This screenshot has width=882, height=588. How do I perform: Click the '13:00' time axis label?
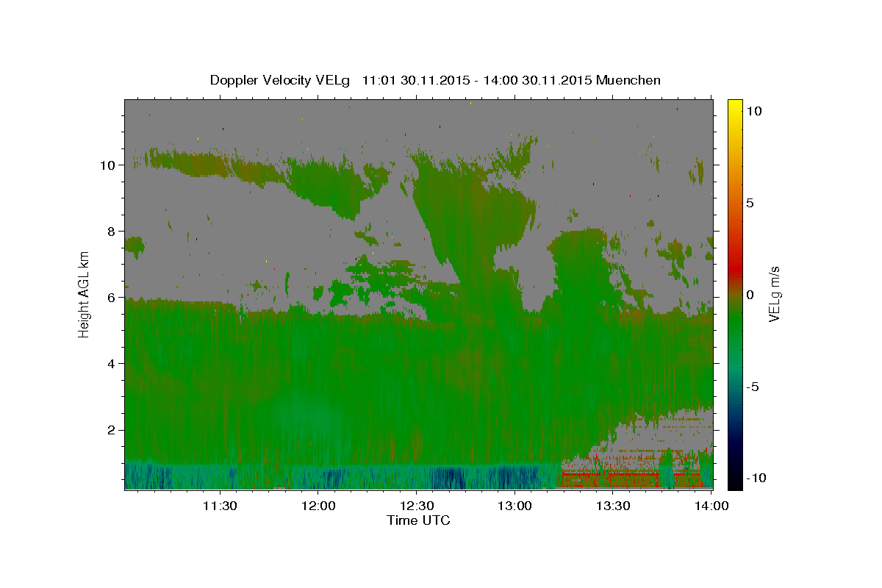[x=514, y=506]
